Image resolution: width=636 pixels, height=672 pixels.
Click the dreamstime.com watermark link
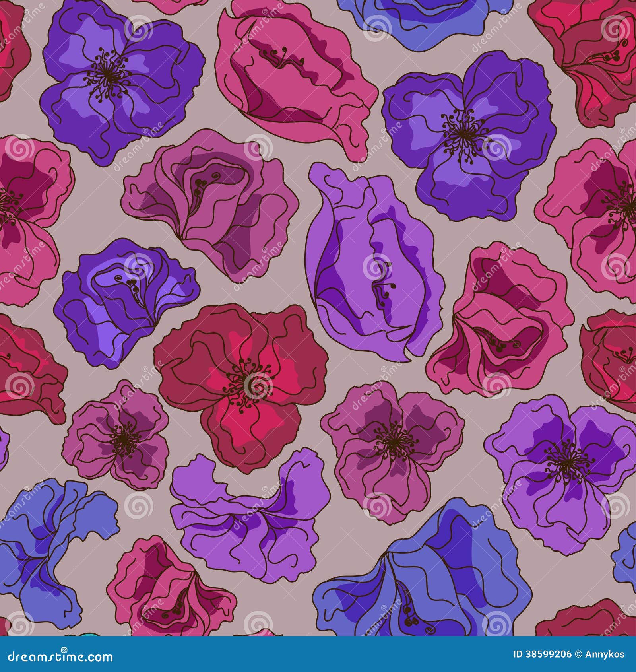pyautogui.click(x=60, y=657)
